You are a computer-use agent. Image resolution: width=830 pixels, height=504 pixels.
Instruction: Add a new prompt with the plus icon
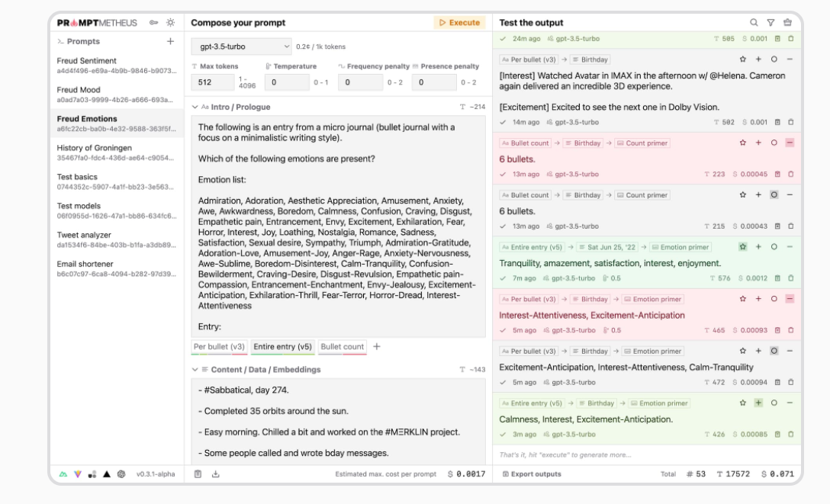(170, 41)
